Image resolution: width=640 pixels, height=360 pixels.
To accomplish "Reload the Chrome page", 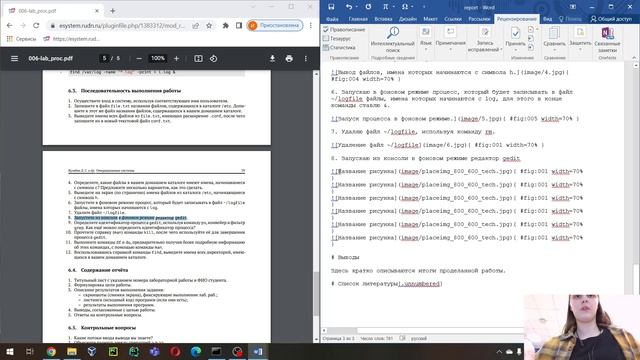I will pyautogui.click(x=36, y=25).
